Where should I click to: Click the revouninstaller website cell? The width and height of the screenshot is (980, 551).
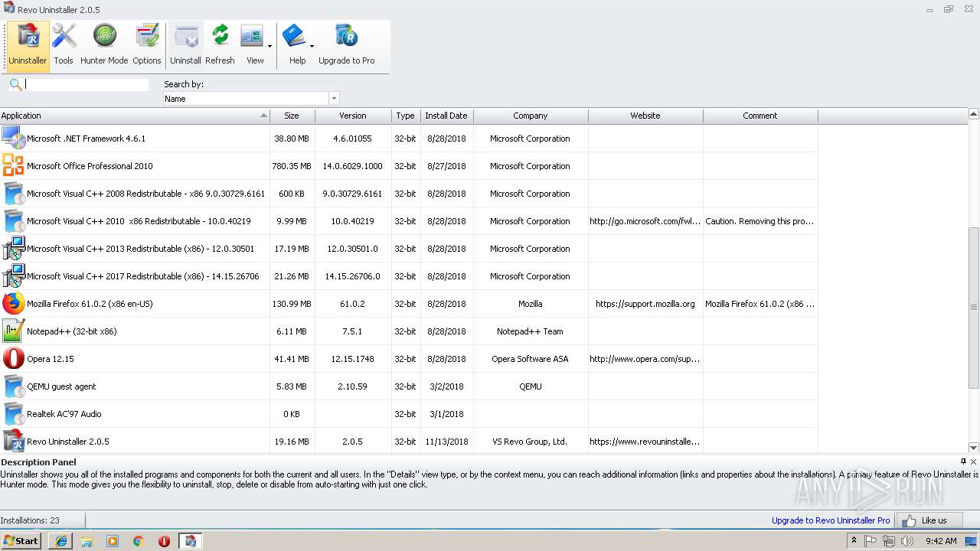coord(645,442)
